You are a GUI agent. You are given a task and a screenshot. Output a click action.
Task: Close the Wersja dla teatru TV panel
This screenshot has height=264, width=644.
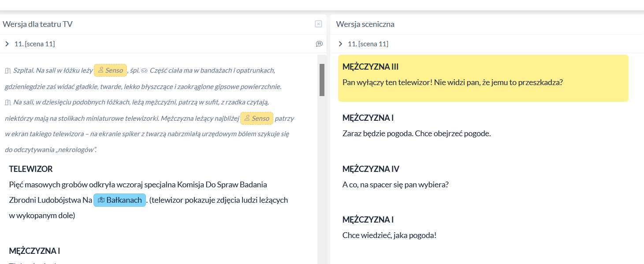[x=318, y=24]
